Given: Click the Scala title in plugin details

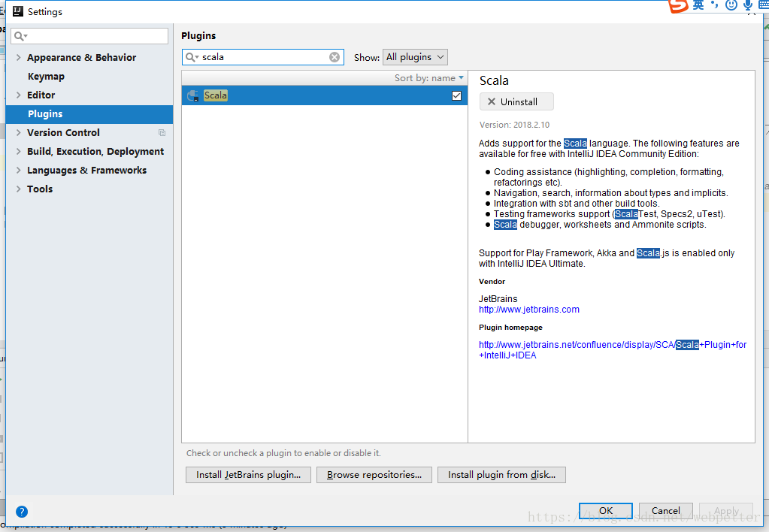Looking at the screenshot, I should click(x=494, y=80).
